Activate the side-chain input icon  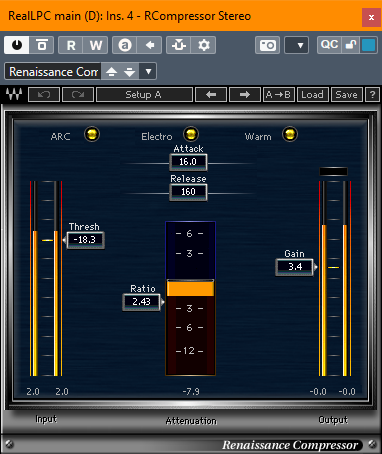pyautogui.click(x=179, y=45)
